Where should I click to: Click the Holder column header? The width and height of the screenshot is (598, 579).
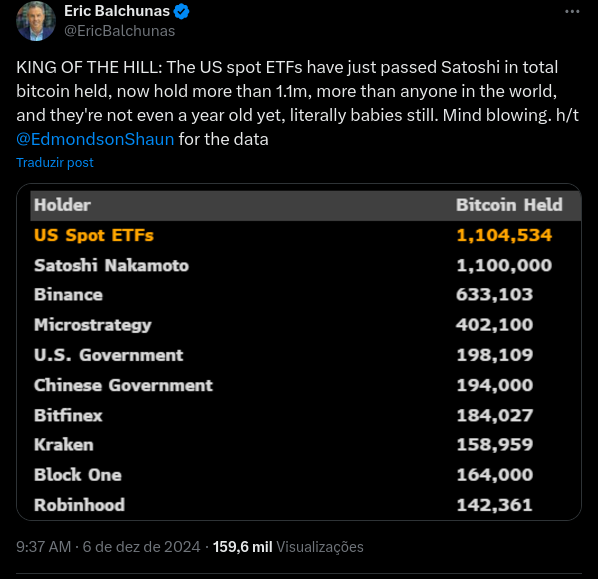[62, 205]
